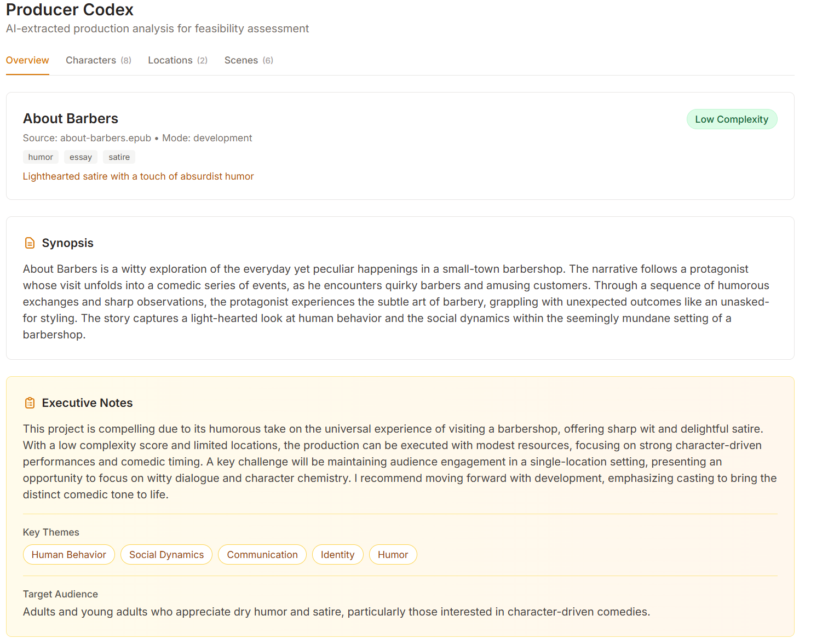828x644 pixels.
Task: Click the Low Complexity badge
Action: point(732,119)
